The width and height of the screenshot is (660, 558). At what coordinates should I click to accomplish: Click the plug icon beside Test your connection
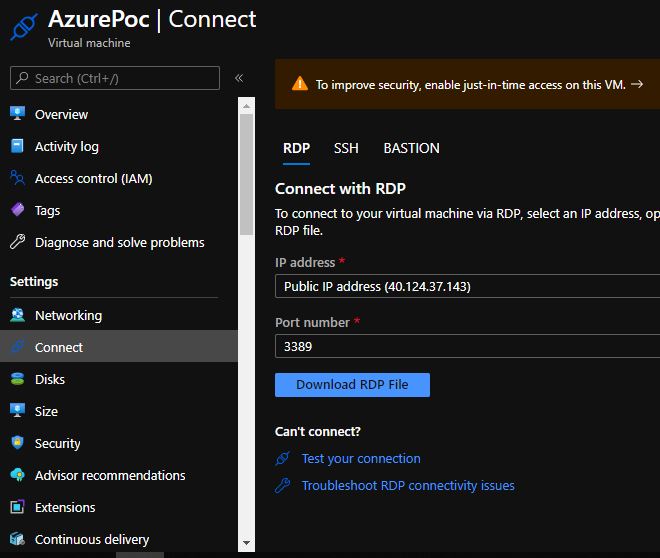pos(282,458)
